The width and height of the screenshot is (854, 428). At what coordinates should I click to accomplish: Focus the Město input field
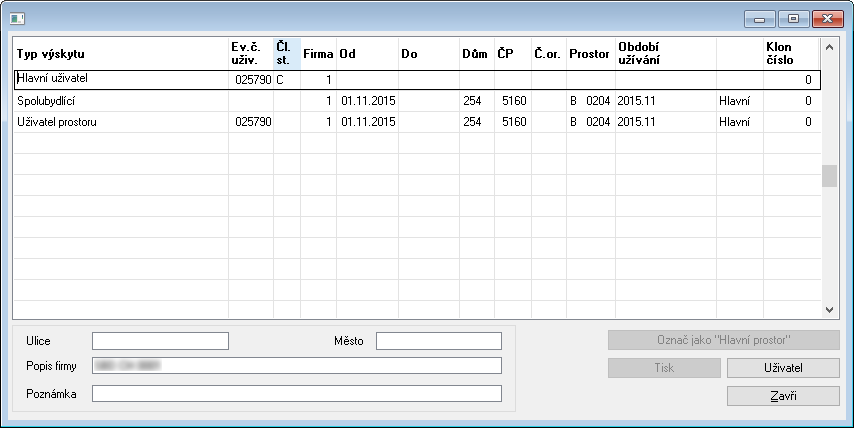438,341
